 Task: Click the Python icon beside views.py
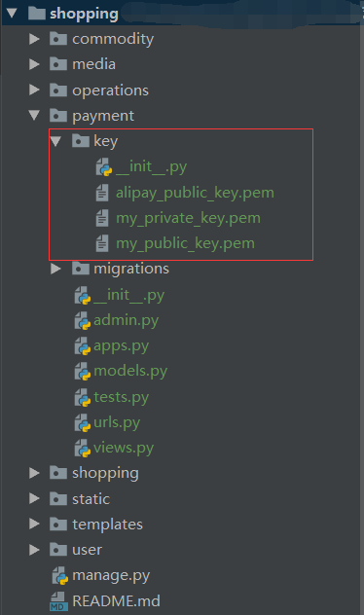coord(83,448)
